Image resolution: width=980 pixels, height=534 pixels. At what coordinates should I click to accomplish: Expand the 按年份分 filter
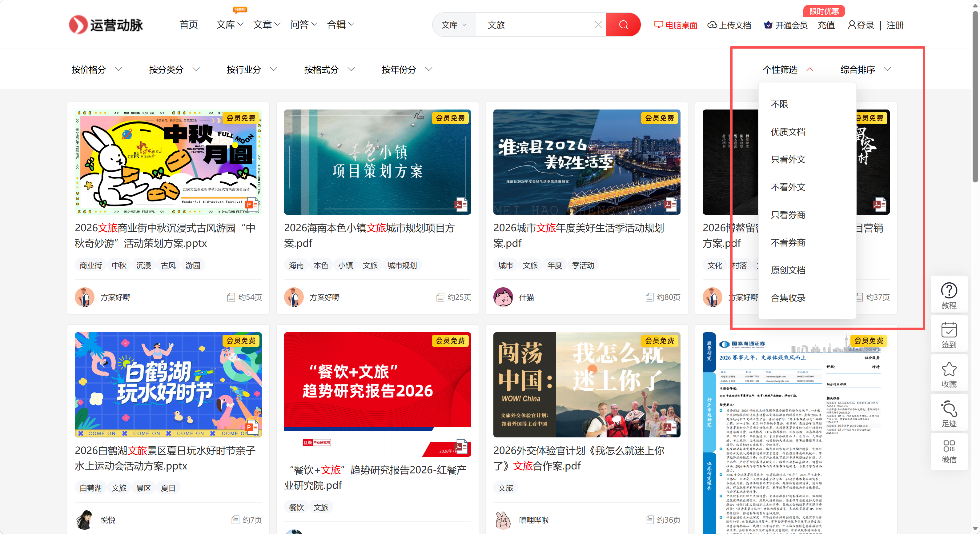pos(407,70)
